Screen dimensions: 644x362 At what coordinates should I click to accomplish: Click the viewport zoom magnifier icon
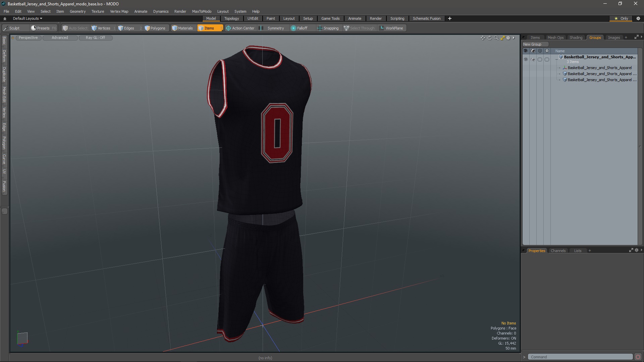tap(496, 38)
